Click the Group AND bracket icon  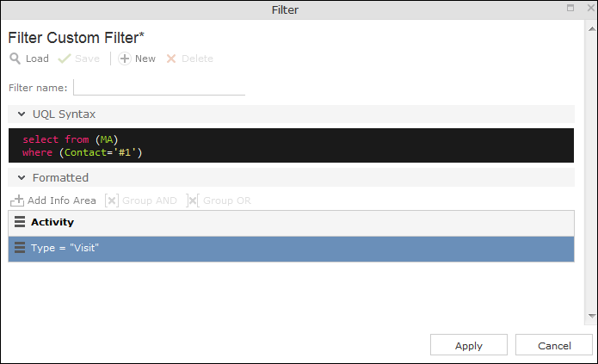[112, 201]
